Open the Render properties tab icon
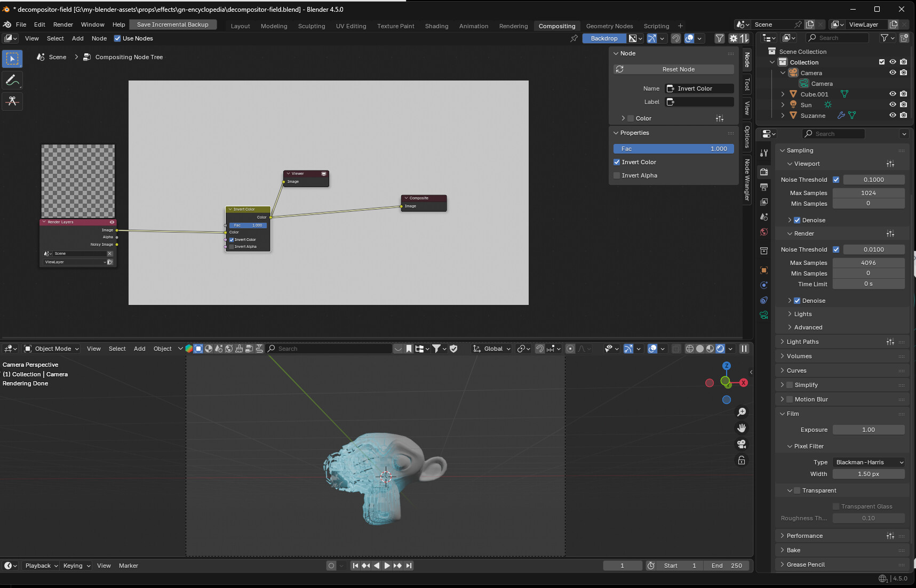 [x=764, y=172]
